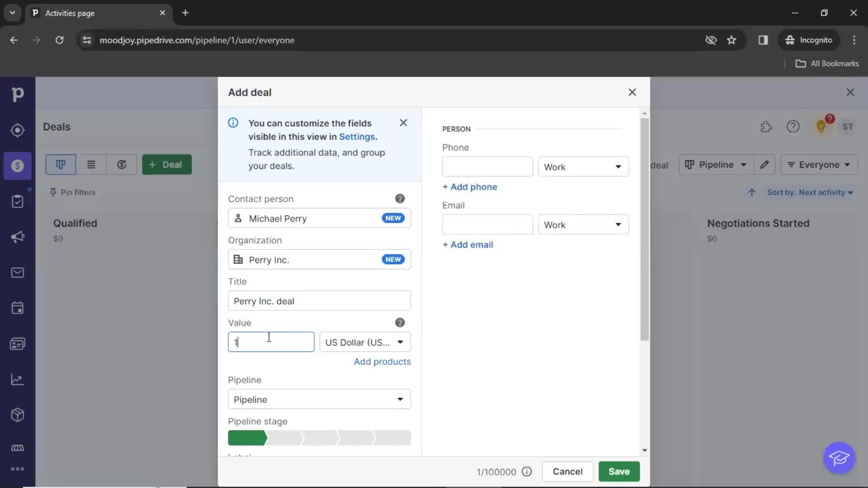Click the Contacts/person icon in sidebar
The width and height of the screenshot is (868, 488).
pos(17,344)
